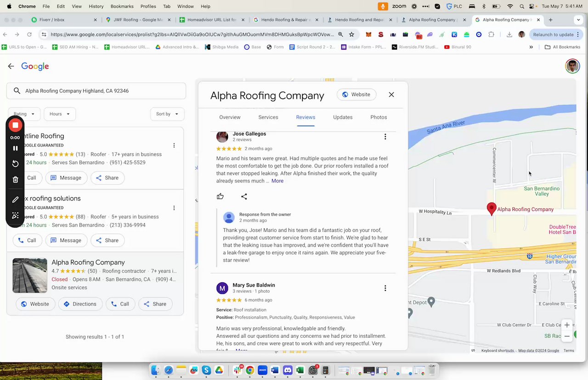Open the tab search dropdown arrow
Screen dimensions: 588x380
click(x=578, y=20)
